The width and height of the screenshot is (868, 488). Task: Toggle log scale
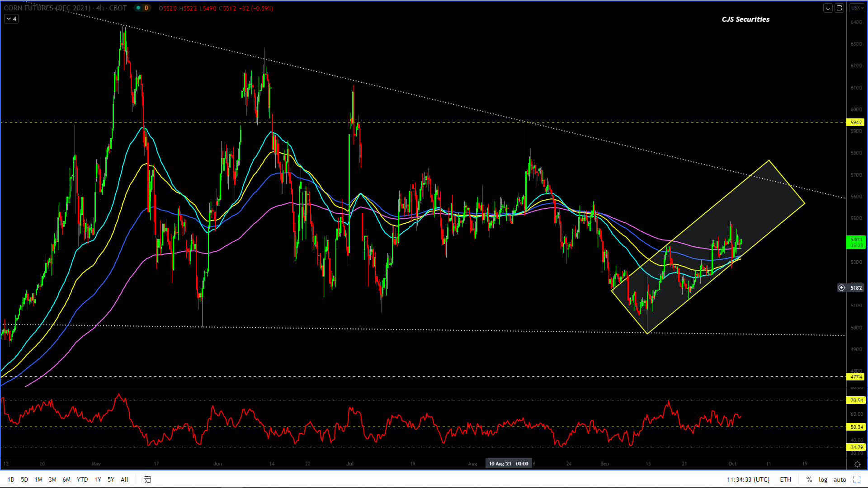(823, 479)
